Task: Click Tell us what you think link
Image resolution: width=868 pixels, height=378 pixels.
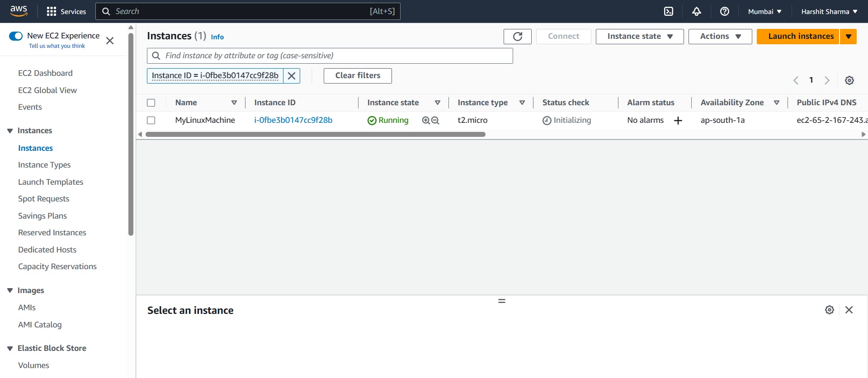Action: click(57, 46)
